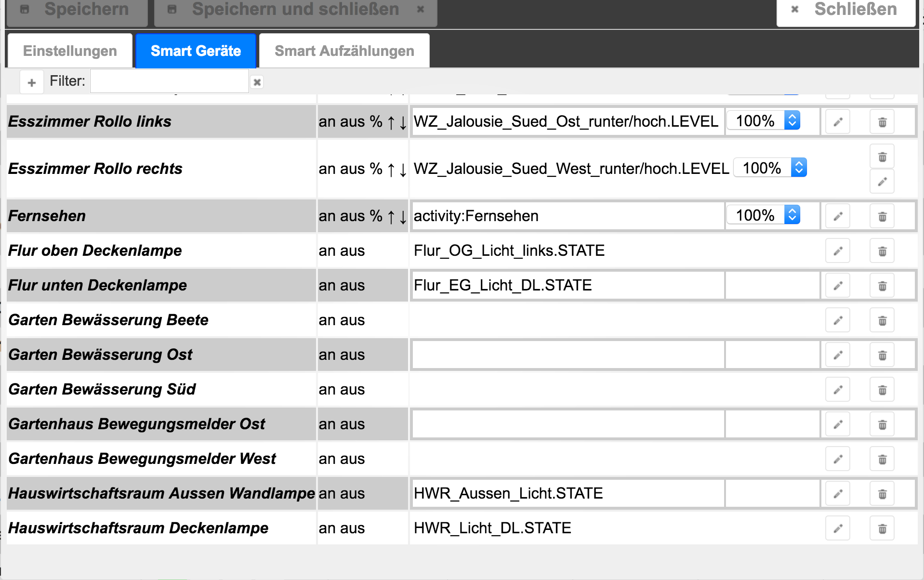Open the Smart Aufzählungen tab
The height and width of the screenshot is (580, 924).
(x=344, y=51)
